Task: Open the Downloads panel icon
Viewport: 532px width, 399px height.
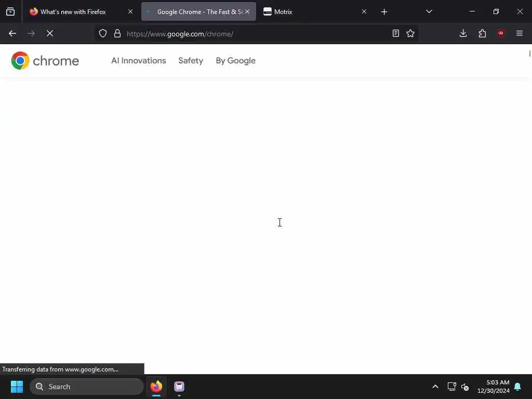Action: pos(463,33)
